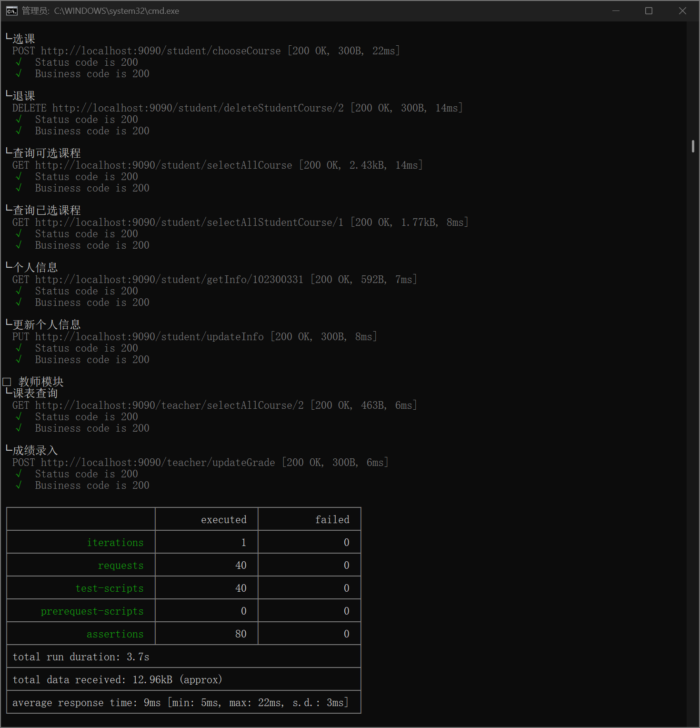
Task: Click the failed value 0 for assertions
Action: pyautogui.click(x=347, y=634)
